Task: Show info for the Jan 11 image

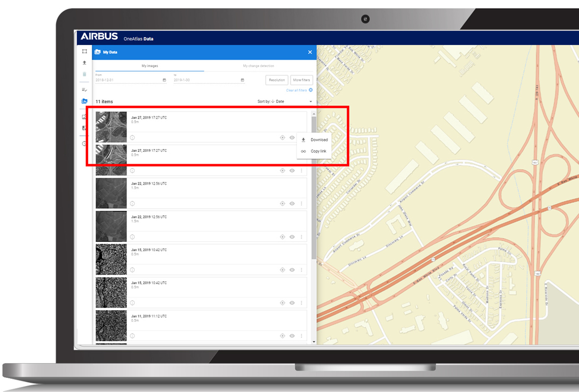Action: coord(132,336)
